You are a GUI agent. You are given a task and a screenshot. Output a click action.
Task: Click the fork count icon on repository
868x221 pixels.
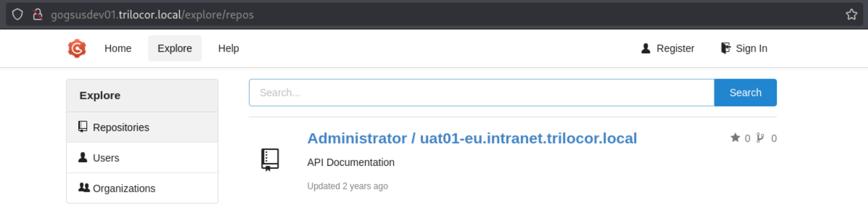click(x=760, y=138)
